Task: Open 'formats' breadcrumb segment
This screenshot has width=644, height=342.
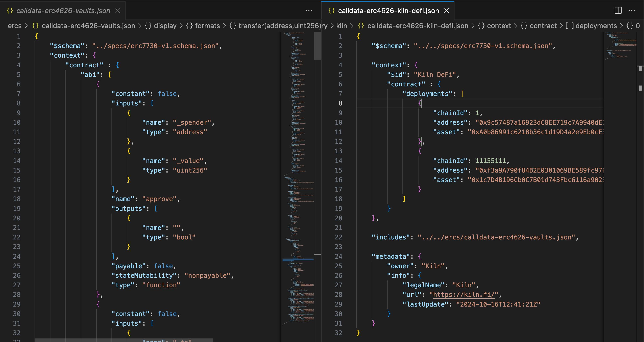Action: pyautogui.click(x=203, y=26)
